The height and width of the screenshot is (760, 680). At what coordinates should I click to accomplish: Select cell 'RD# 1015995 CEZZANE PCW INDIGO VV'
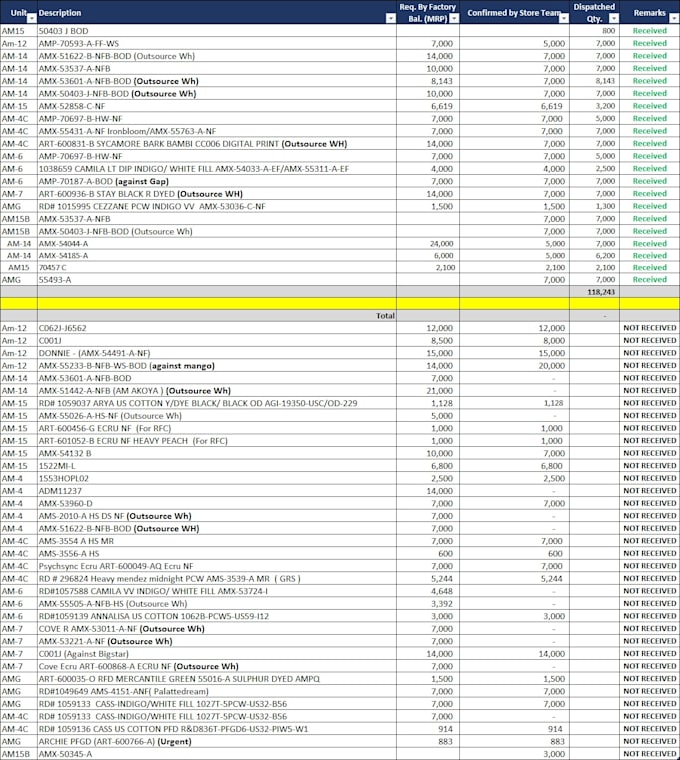pyautogui.click(x=217, y=206)
